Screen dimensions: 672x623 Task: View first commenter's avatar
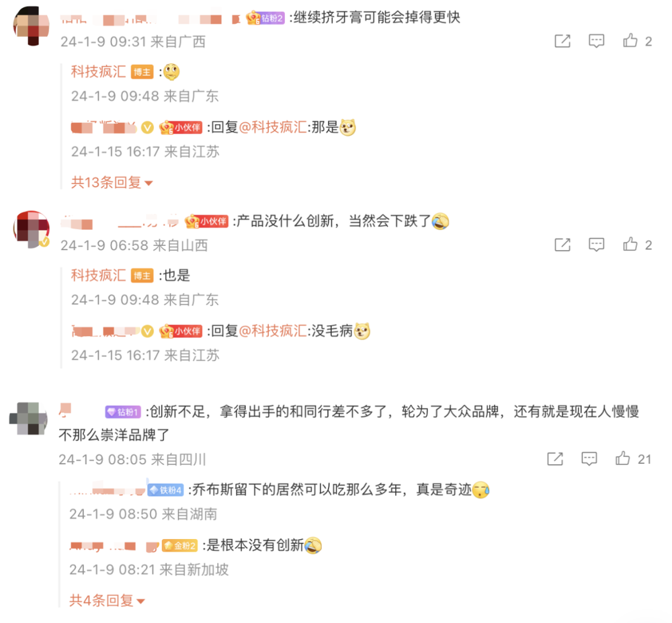click(x=32, y=26)
